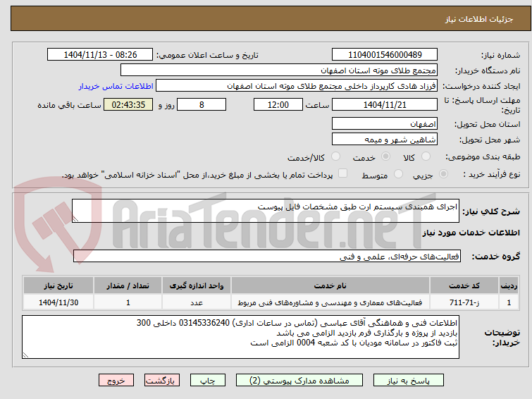Image resolution: width=532 pixels, height=399 pixels.
Task: Click the نام دستگاه خریدار field
Action: pos(279,70)
